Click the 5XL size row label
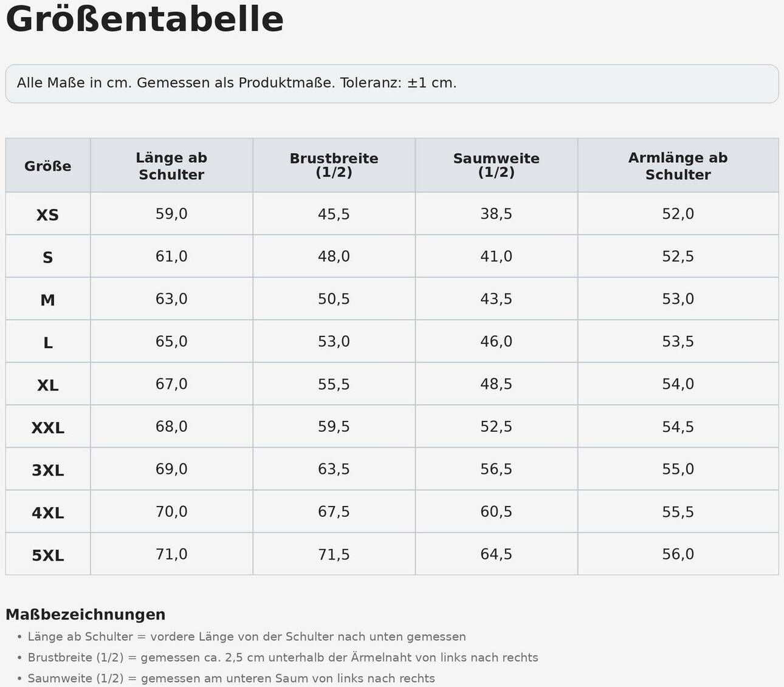 point(48,555)
